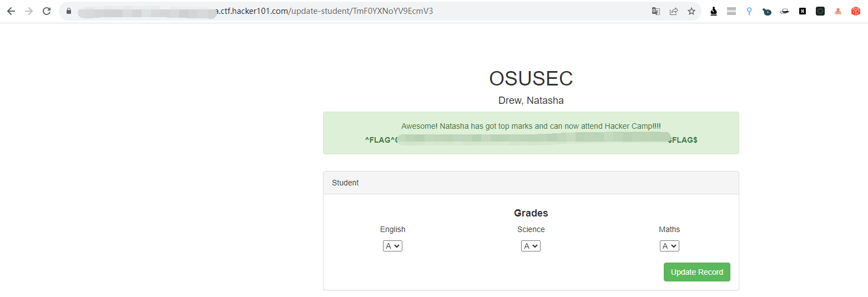Screen dimensions: 868x297
Task: Open the red dice extension icon
Action: 856,11
